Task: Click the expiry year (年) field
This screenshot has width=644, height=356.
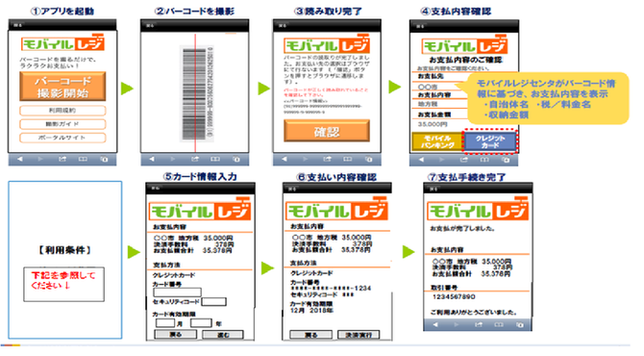Action: click(201, 323)
